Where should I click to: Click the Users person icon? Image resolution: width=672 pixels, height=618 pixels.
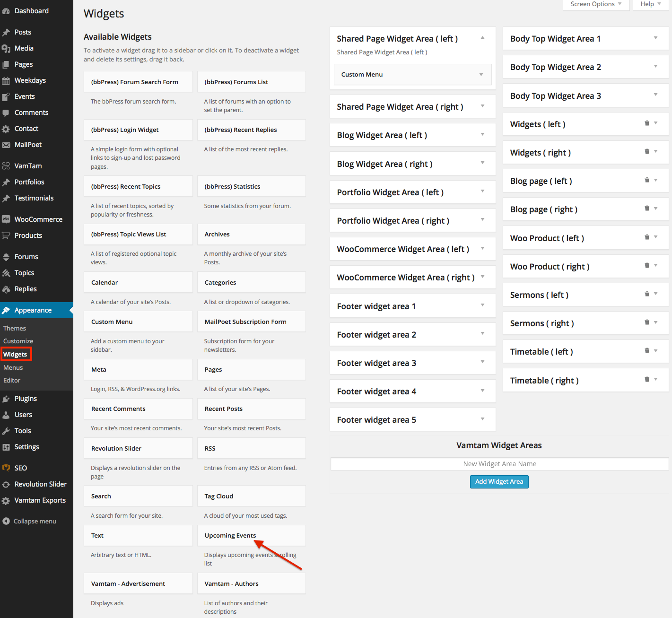coord(6,415)
